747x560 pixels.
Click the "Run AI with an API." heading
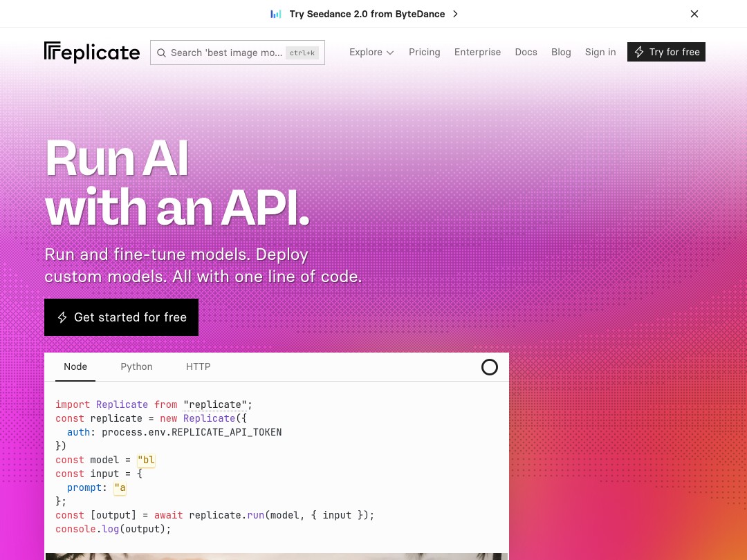tap(177, 183)
